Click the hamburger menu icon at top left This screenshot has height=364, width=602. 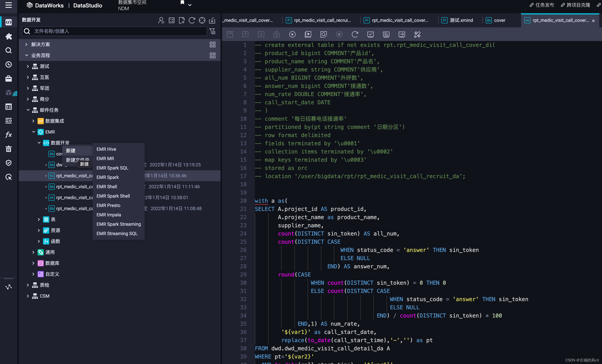pos(9,5)
